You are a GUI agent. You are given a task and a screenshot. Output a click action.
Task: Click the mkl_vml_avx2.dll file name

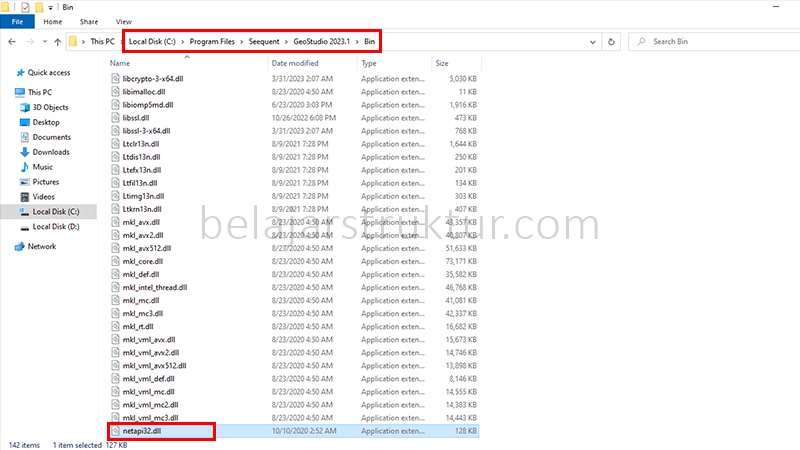(151, 353)
